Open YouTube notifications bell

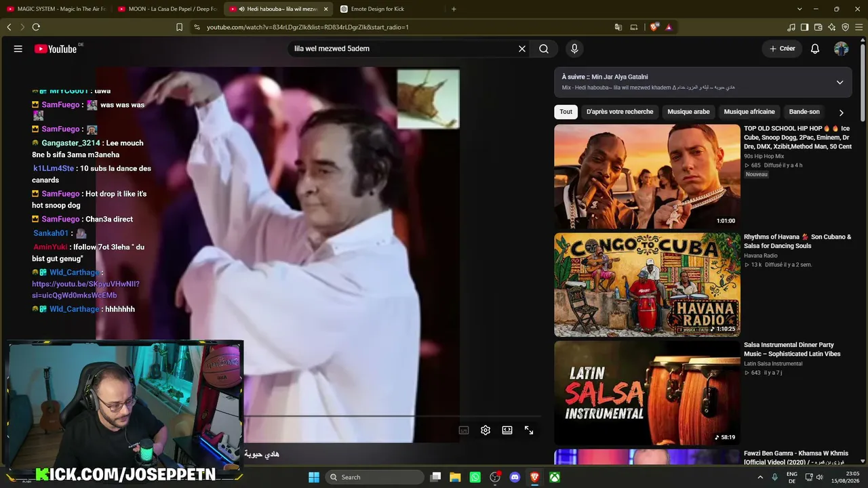coord(815,49)
